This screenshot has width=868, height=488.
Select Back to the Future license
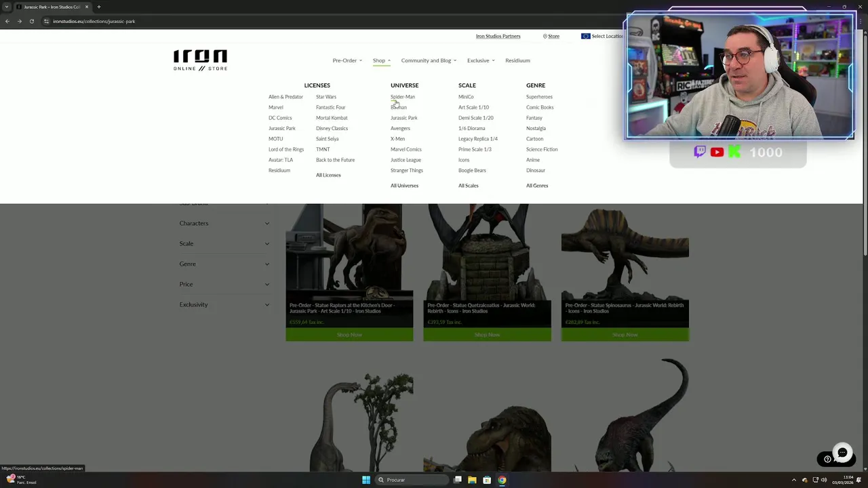[x=335, y=160]
